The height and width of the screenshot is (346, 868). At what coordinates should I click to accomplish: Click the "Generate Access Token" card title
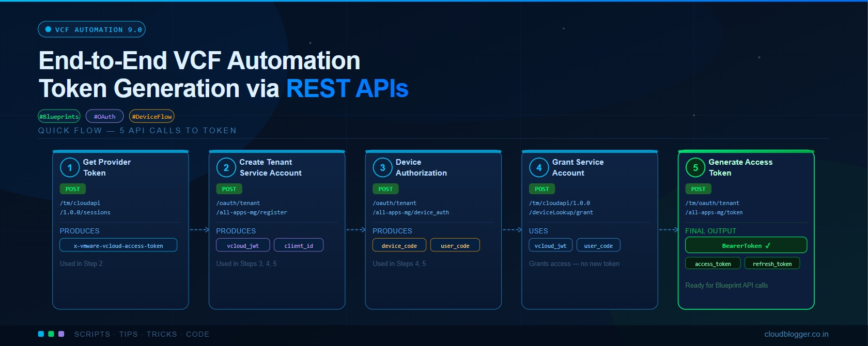click(x=740, y=167)
